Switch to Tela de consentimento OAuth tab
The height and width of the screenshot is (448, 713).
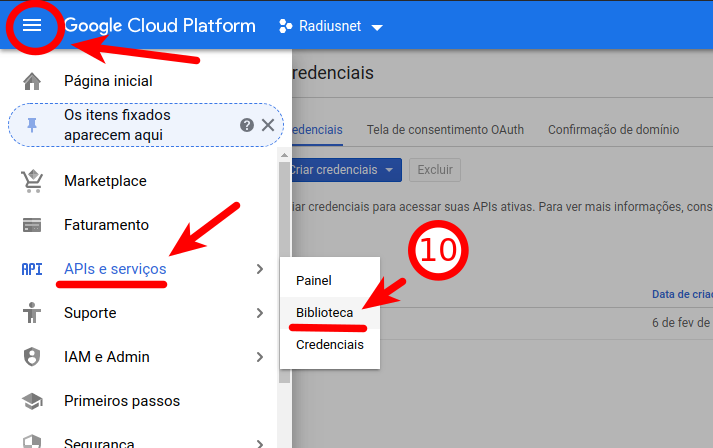point(445,130)
